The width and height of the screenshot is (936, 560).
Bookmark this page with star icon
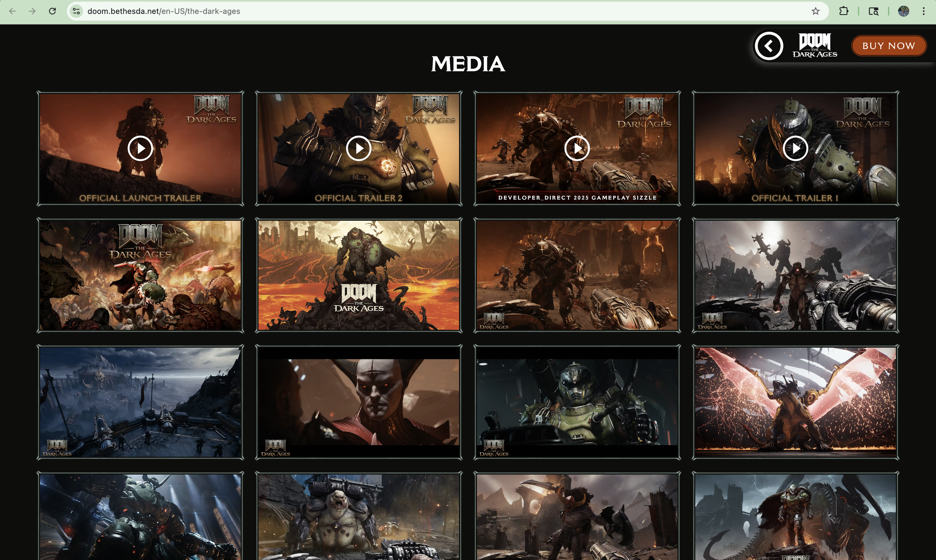pos(815,11)
